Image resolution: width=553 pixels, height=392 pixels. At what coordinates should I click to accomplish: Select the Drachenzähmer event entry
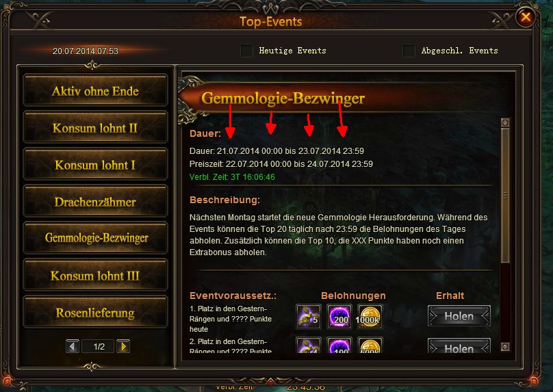[x=95, y=201]
